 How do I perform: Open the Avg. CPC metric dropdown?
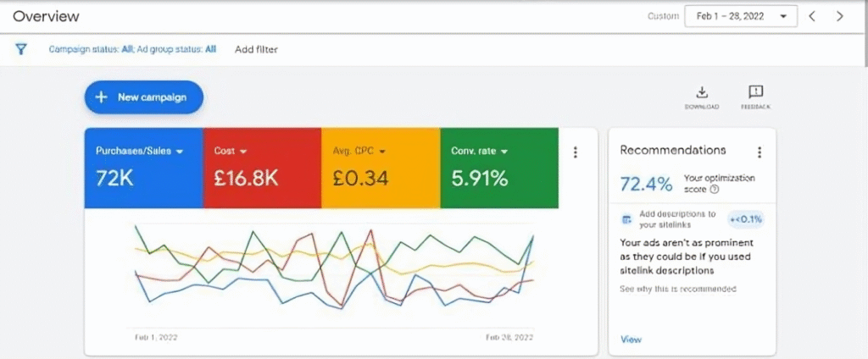click(381, 152)
